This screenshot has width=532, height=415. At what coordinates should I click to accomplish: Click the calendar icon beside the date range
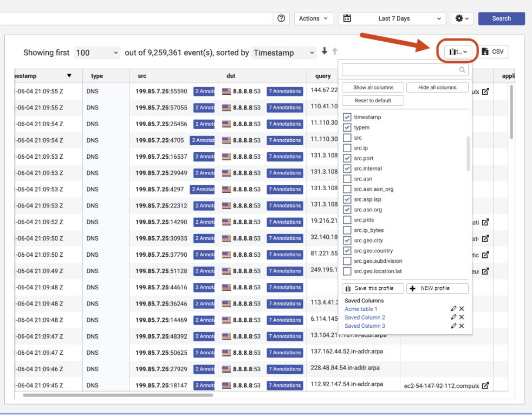pos(346,18)
